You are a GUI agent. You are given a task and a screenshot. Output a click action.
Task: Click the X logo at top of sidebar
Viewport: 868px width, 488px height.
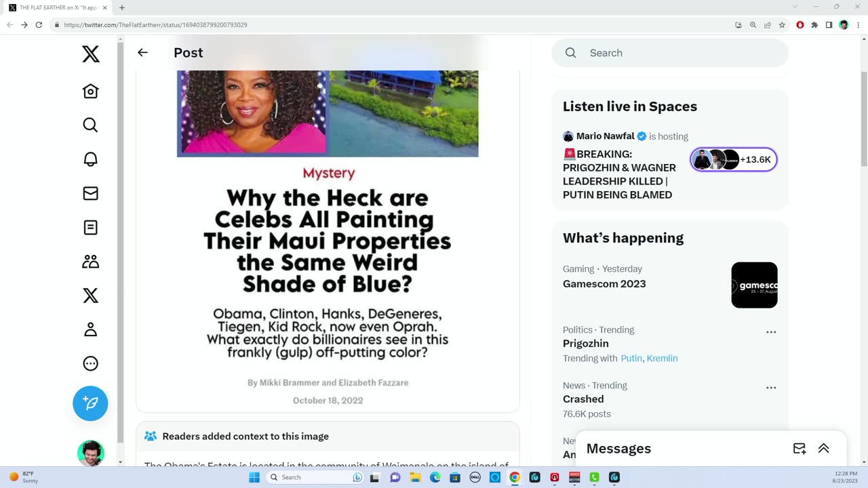pos(90,54)
